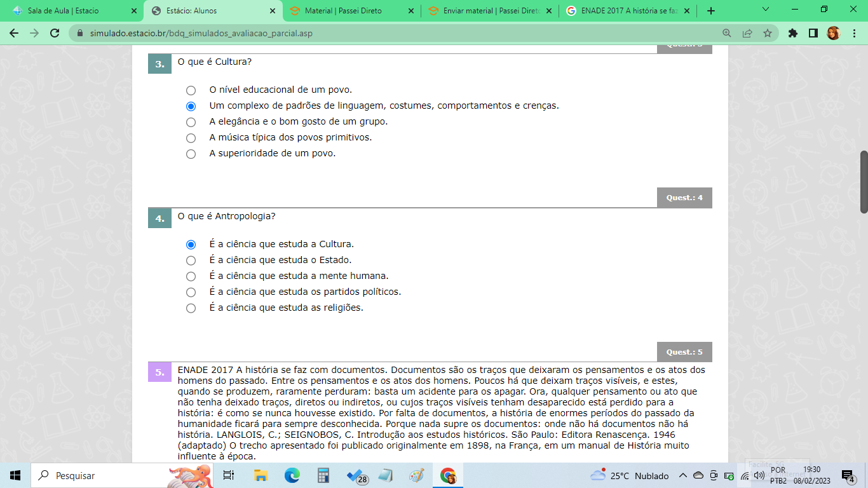Image resolution: width=868 pixels, height=488 pixels.
Task: Open the zoom magnifier icon in address bar
Action: click(x=727, y=34)
